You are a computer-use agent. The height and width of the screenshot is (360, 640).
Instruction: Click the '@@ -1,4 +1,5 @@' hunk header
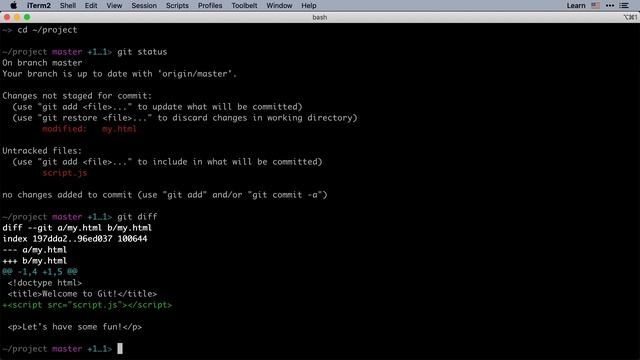(40, 272)
